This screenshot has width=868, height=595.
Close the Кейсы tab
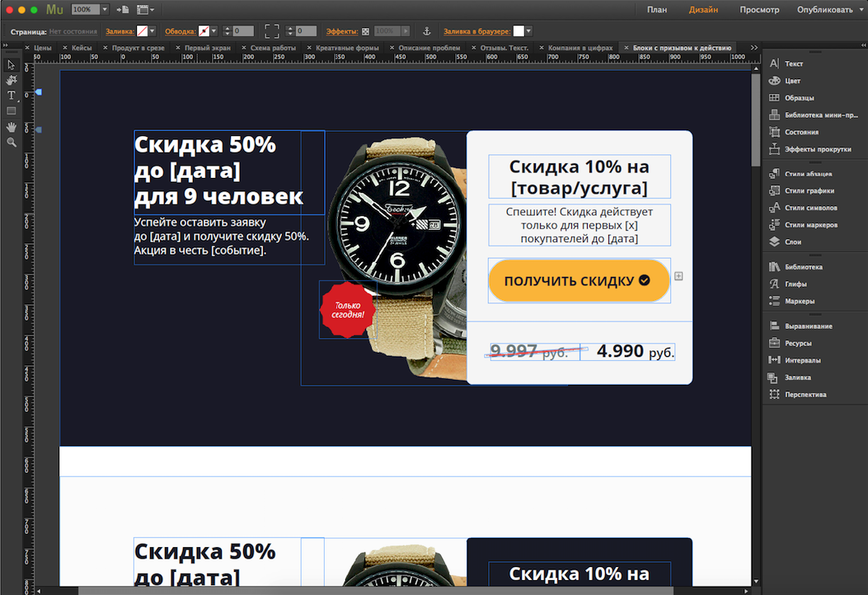tap(65, 48)
